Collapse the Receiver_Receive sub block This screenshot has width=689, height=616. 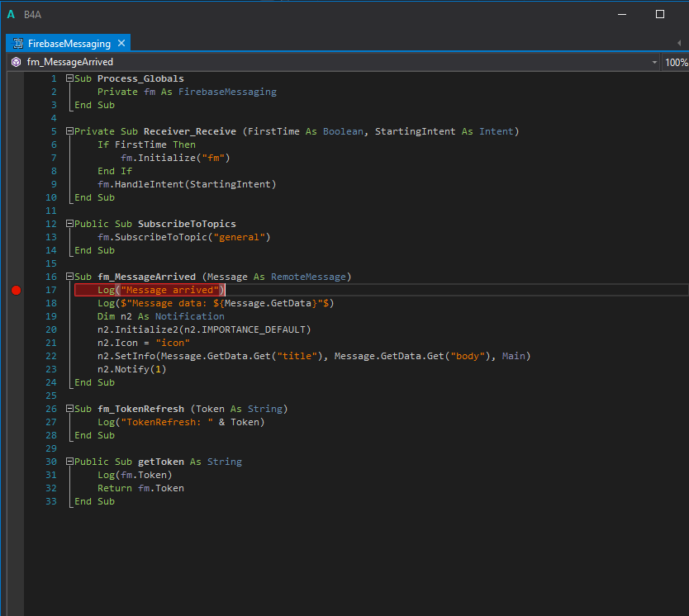click(x=70, y=131)
